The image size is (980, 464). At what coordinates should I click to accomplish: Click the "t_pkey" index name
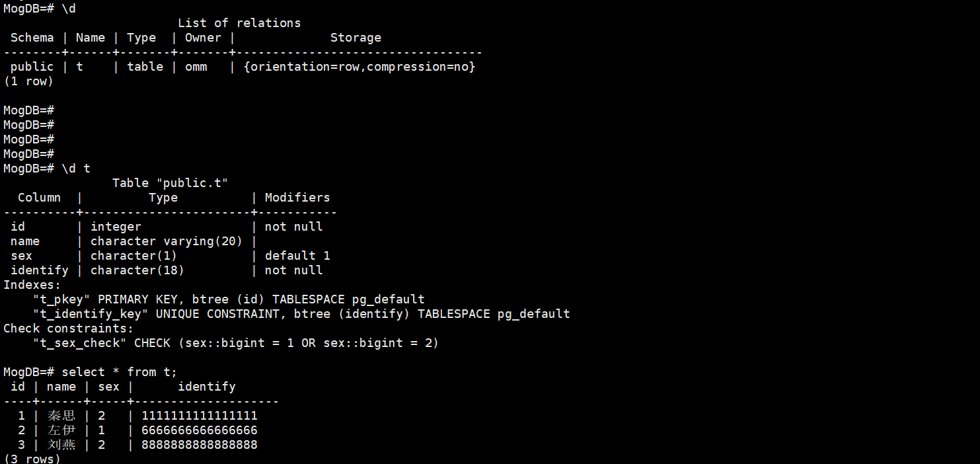[61, 299]
